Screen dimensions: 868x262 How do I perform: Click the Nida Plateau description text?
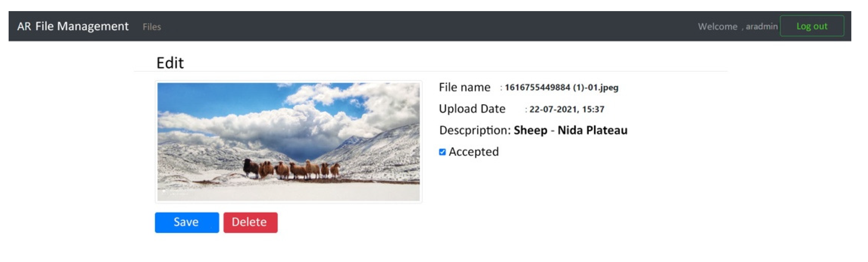[x=592, y=130]
